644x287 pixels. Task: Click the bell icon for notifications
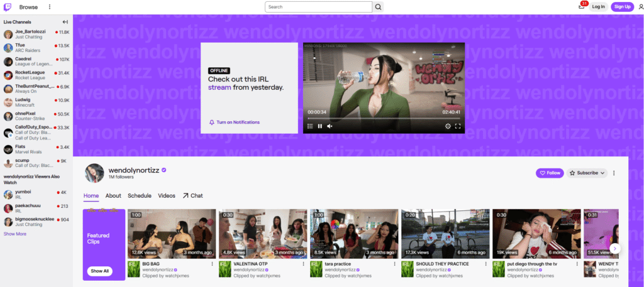tap(212, 122)
